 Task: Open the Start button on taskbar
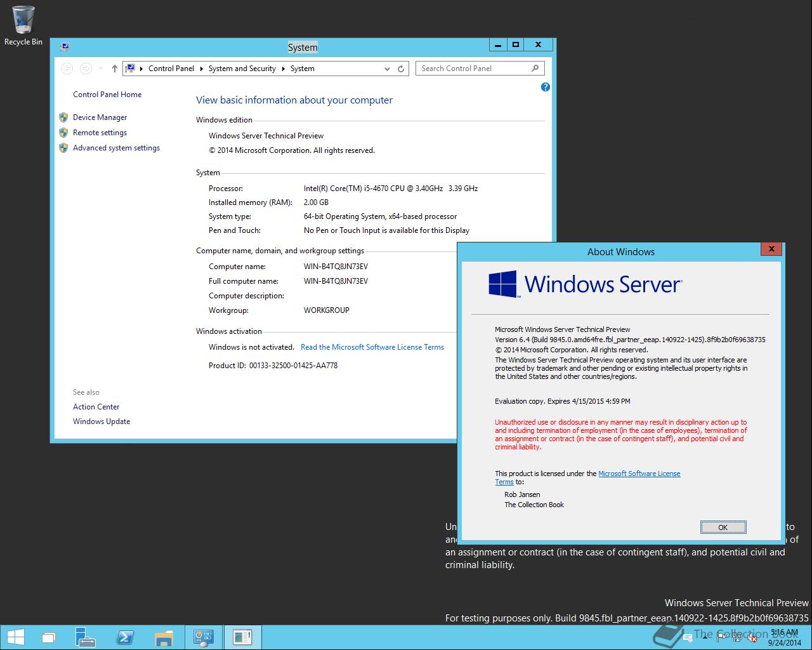tap(16, 637)
